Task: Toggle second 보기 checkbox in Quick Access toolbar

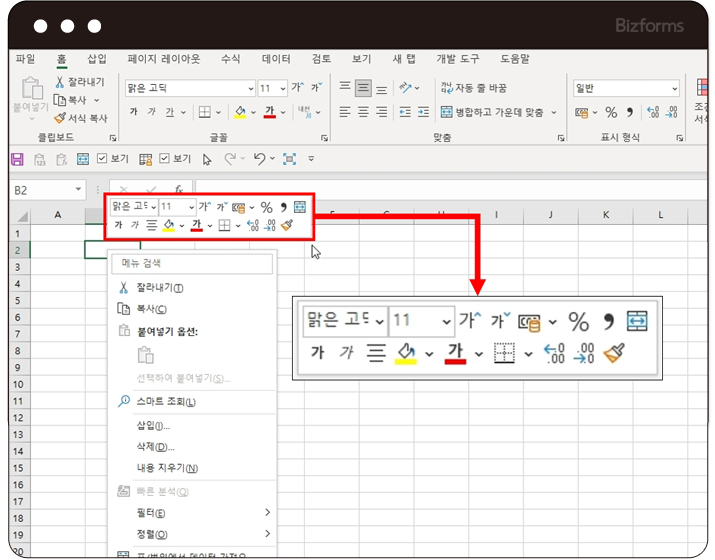Action: click(164, 159)
